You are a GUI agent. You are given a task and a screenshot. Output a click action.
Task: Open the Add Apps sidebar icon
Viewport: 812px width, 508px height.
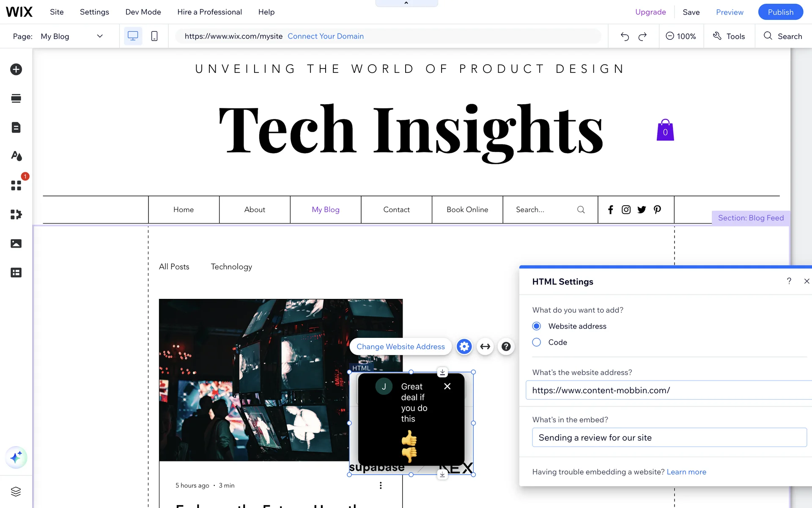(x=16, y=185)
